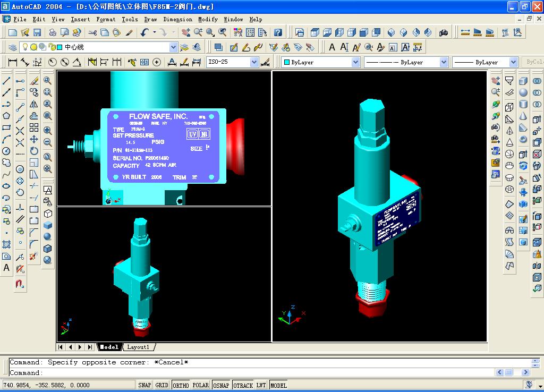The image size is (544, 392).
Task: Click the Sphere solid tool
Action: click(523, 92)
